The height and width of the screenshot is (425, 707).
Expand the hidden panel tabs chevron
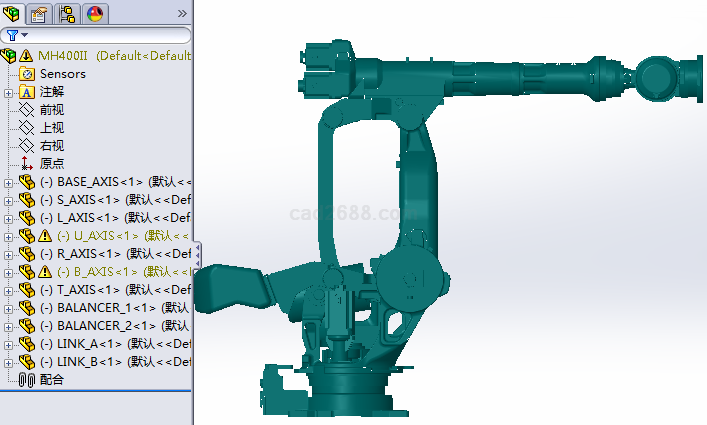181,13
